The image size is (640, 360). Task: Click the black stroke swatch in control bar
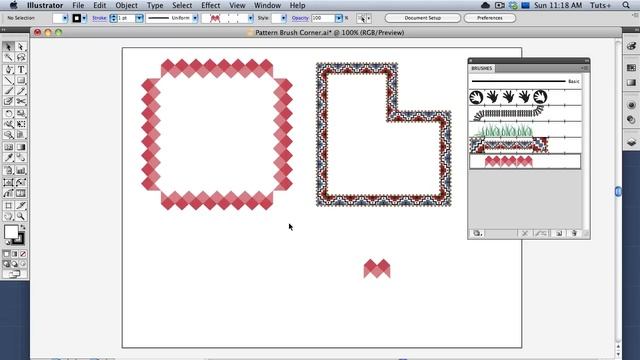(x=76, y=18)
